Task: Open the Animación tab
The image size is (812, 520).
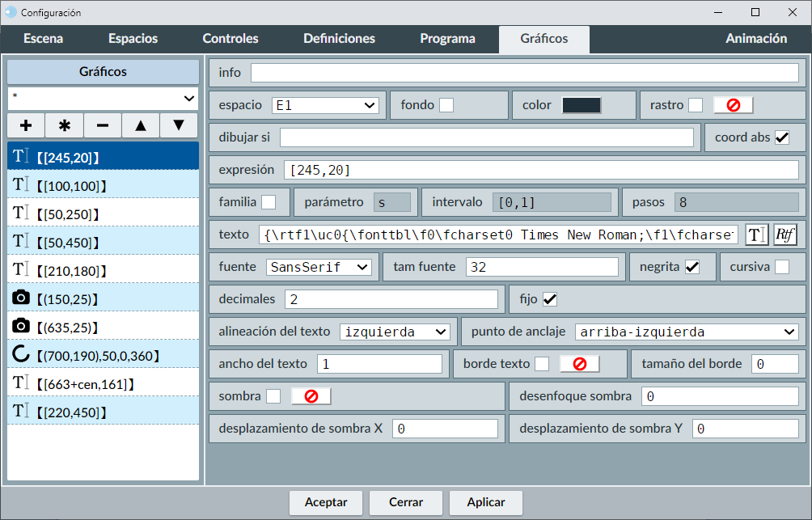Action: (x=756, y=39)
